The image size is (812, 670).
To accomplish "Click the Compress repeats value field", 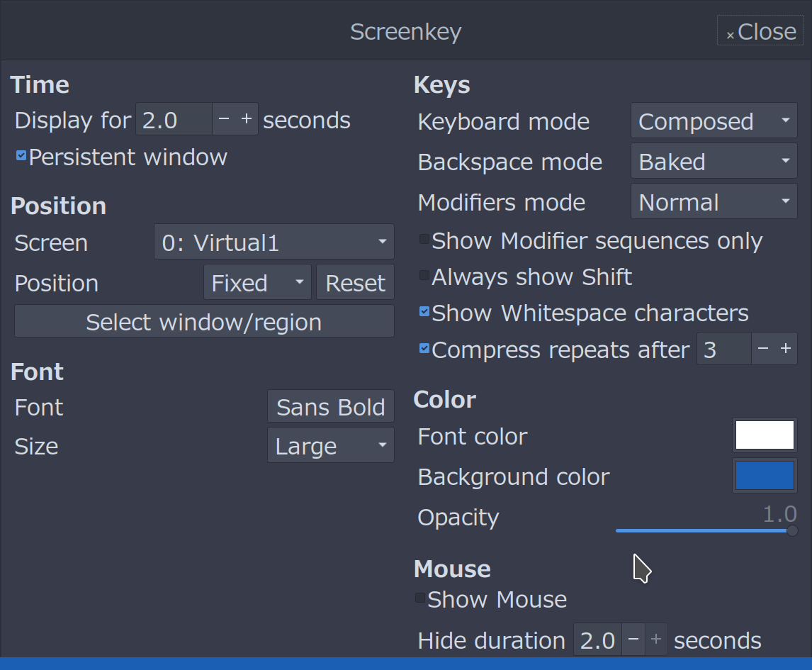I will click(x=724, y=349).
